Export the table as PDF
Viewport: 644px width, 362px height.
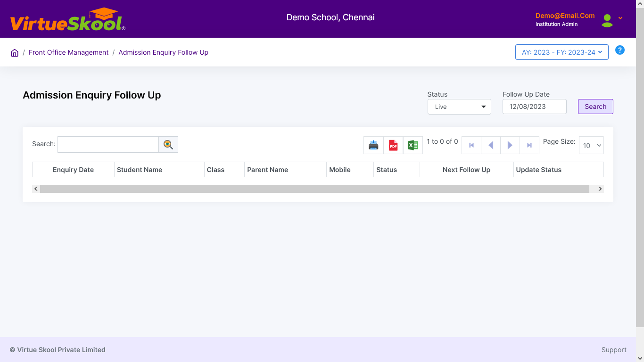[x=393, y=145]
